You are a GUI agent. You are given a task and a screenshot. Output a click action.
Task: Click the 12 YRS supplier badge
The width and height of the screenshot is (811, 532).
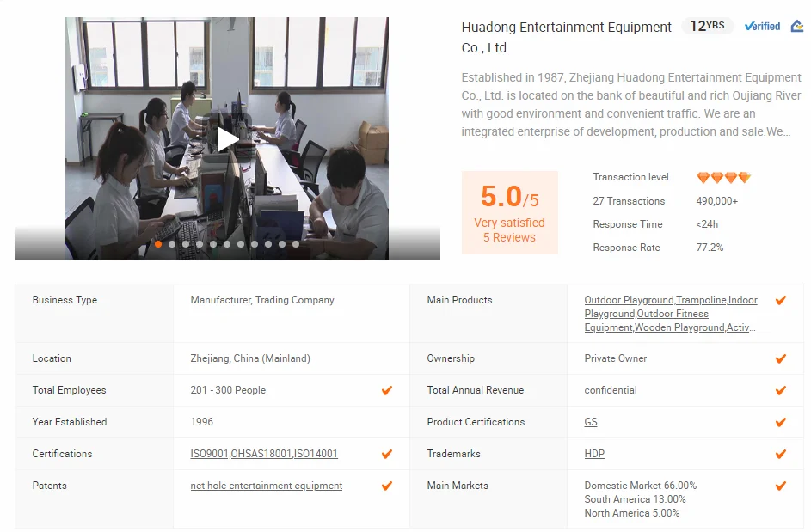click(x=707, y=26)
